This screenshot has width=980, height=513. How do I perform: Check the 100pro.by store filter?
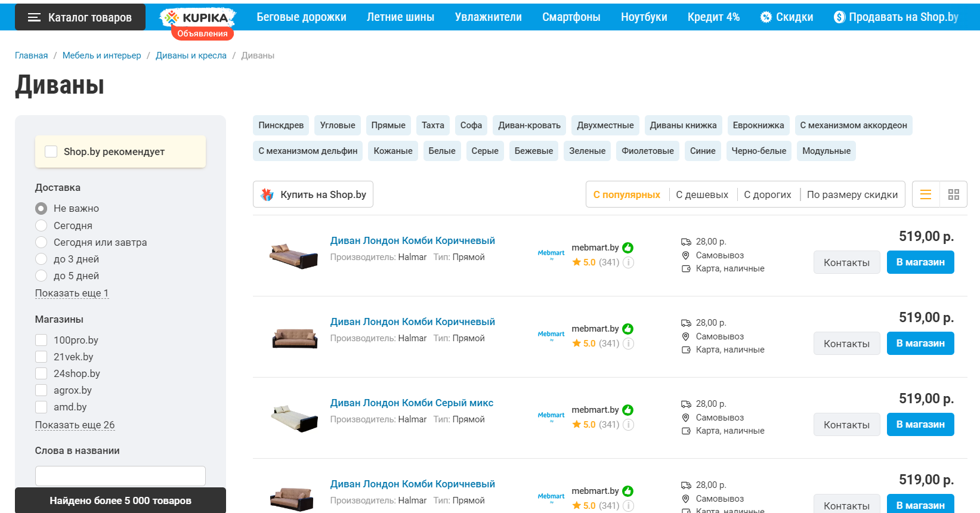[x=41, y=340]
